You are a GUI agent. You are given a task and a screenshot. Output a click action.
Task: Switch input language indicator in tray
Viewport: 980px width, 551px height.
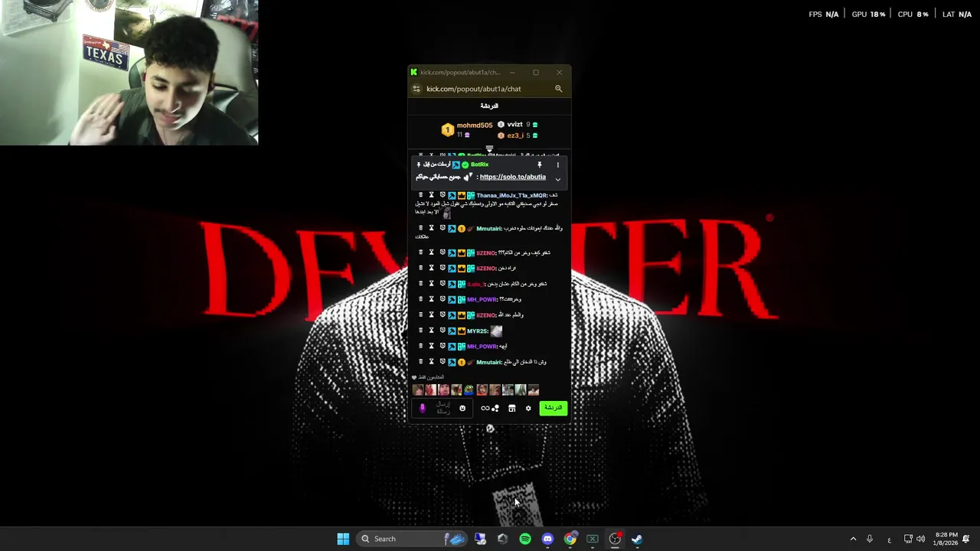[889, 540]
